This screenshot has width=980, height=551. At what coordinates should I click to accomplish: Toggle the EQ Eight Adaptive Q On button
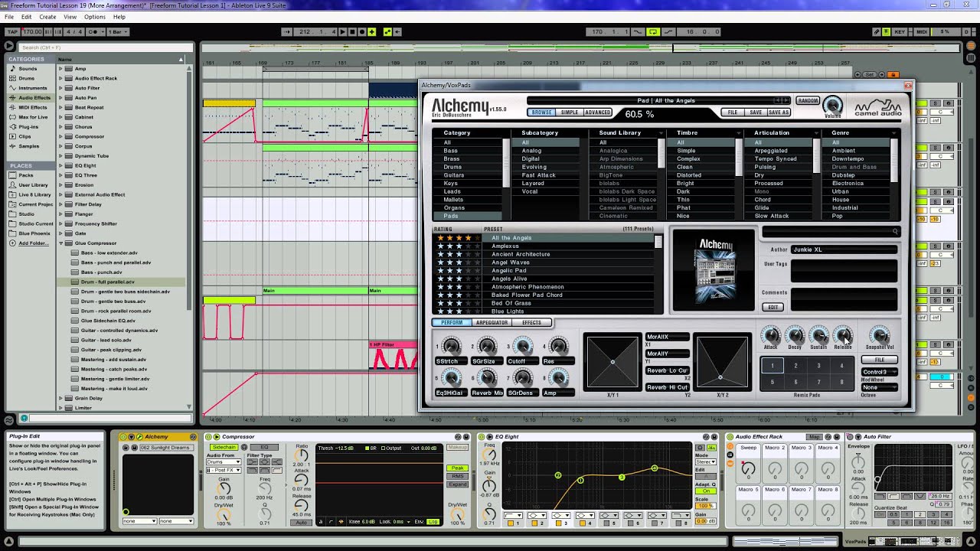coord(705,491)
